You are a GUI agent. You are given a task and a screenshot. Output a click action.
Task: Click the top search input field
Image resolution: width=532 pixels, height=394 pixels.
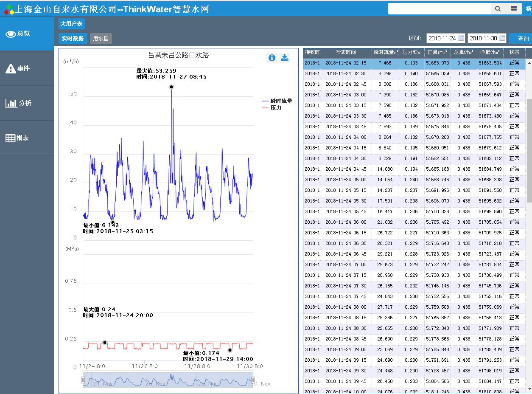coord(440,8)
